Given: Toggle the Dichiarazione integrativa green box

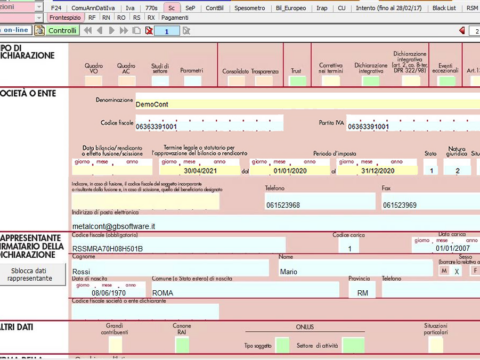Looking at the screenshot, I should (x=371, y=81).
